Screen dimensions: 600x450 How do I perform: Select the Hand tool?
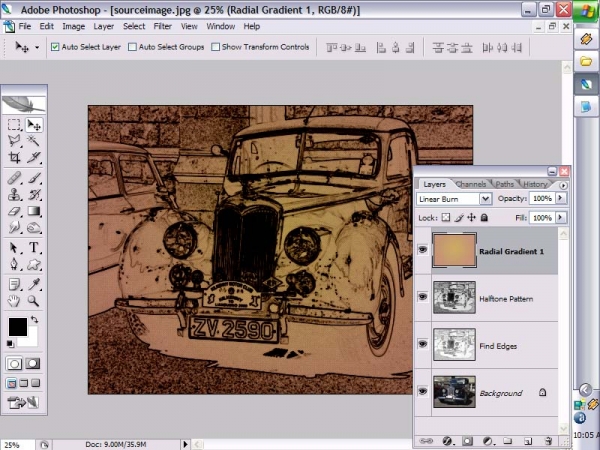(14, 301)
